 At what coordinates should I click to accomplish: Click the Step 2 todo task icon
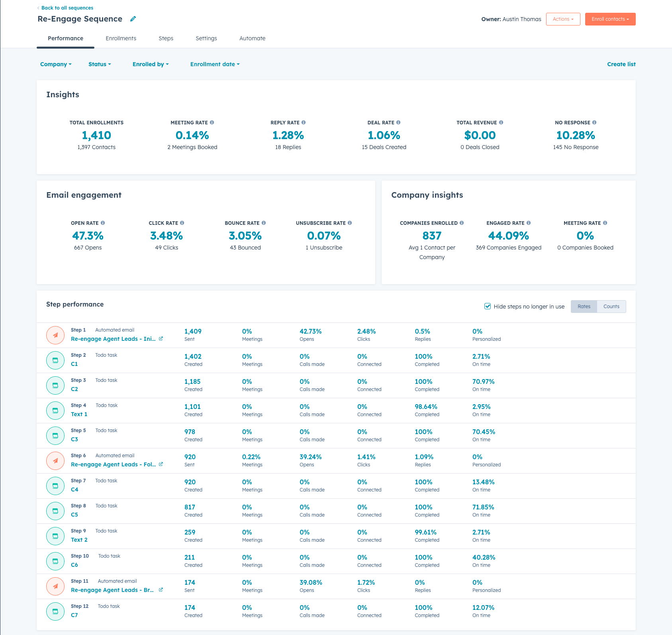pyautogui.click(x=55, y=360)
